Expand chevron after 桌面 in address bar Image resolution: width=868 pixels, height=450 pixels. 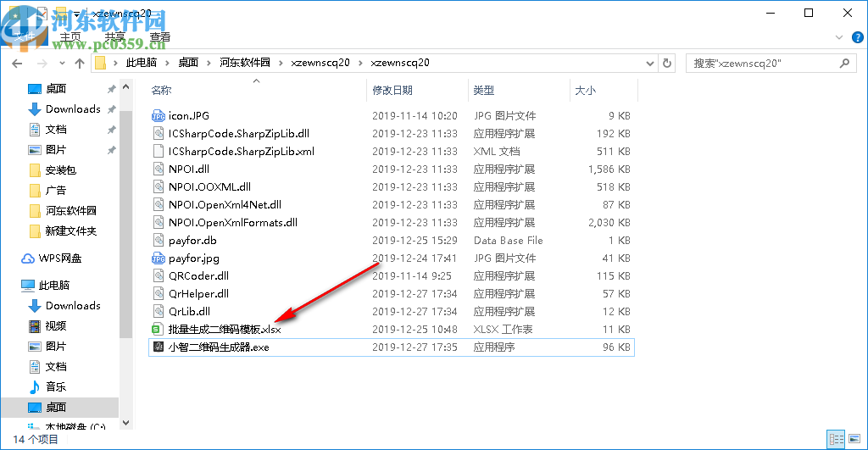tap(209, 63)
